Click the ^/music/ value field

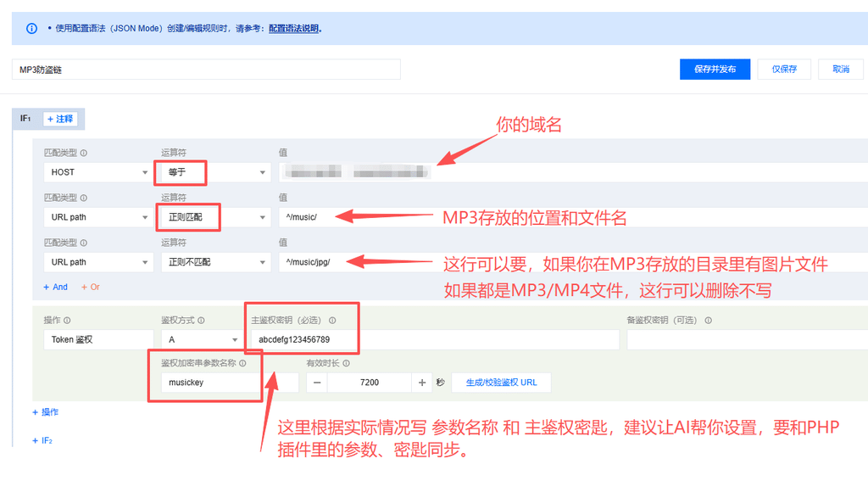573,217
